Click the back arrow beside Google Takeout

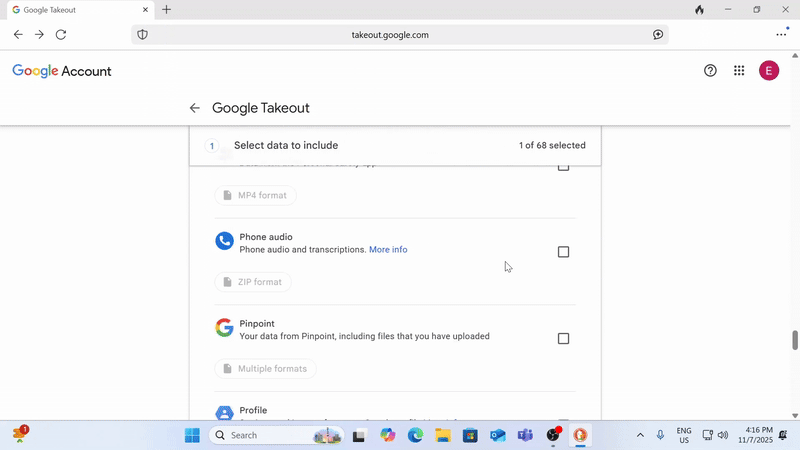pos(194,108)
